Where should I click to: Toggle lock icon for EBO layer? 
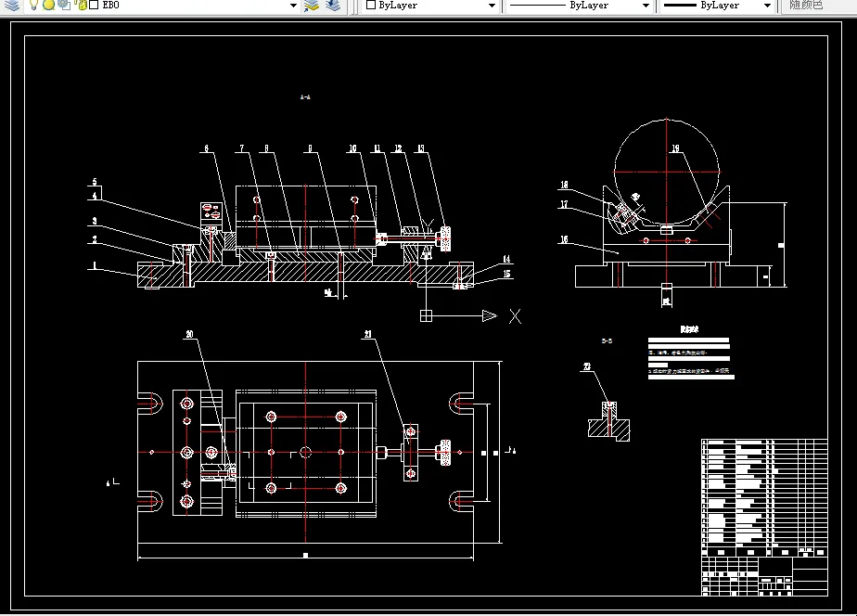point(82,5)
